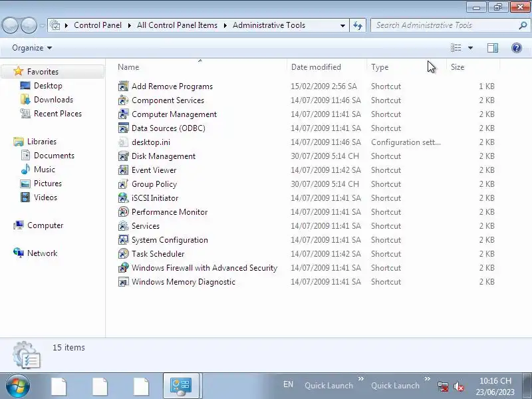Select the Services gear icon
Viewport: 532px width, 399px height.
coord(123,225)
